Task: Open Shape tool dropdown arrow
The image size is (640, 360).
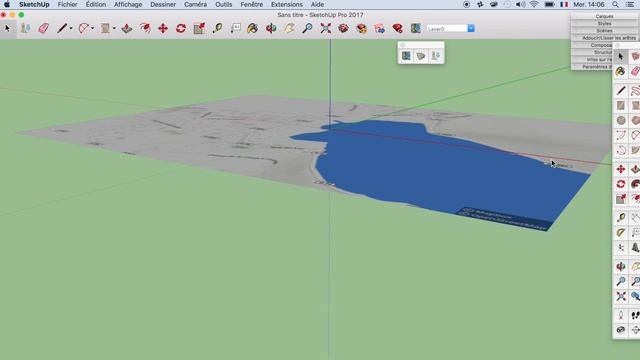Action: pyautogui.click(x=114, y=28)
